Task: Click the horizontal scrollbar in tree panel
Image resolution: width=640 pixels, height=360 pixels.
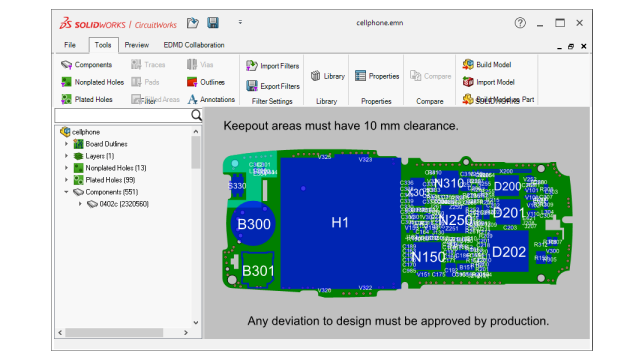Action: tap(114, 333)
